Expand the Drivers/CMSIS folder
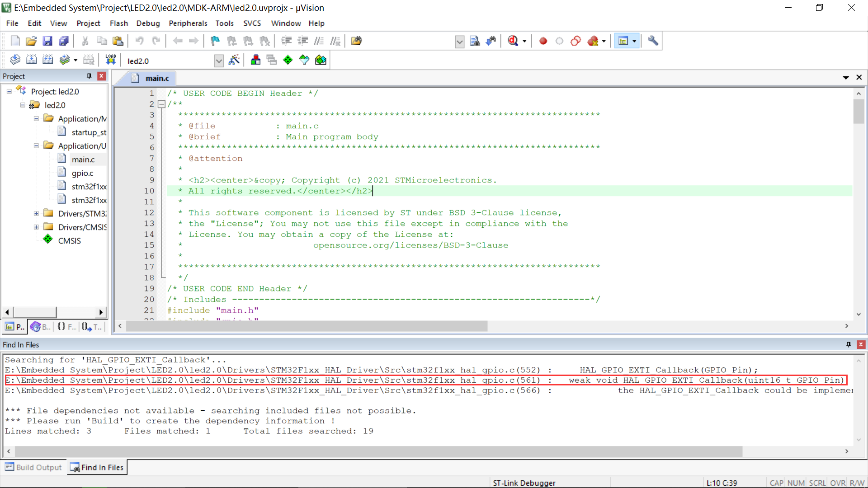This screenshot has width=868, height=488. tap(36, 227)
